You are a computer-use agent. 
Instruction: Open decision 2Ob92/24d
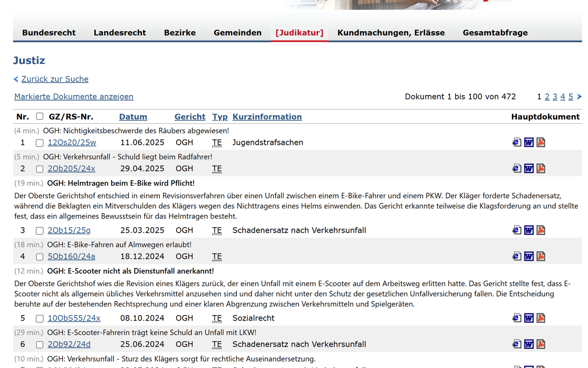69,345
